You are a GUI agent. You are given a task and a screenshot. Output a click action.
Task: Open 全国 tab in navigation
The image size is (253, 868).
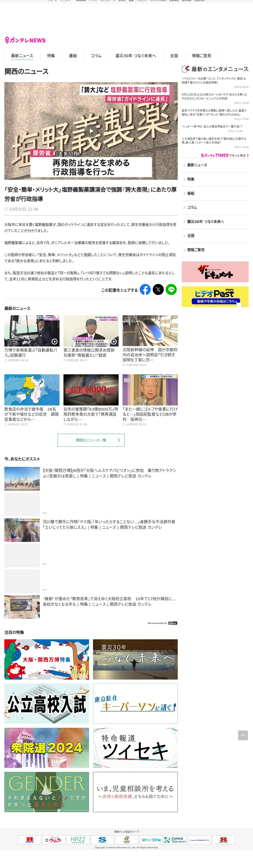tap(174, 56)
